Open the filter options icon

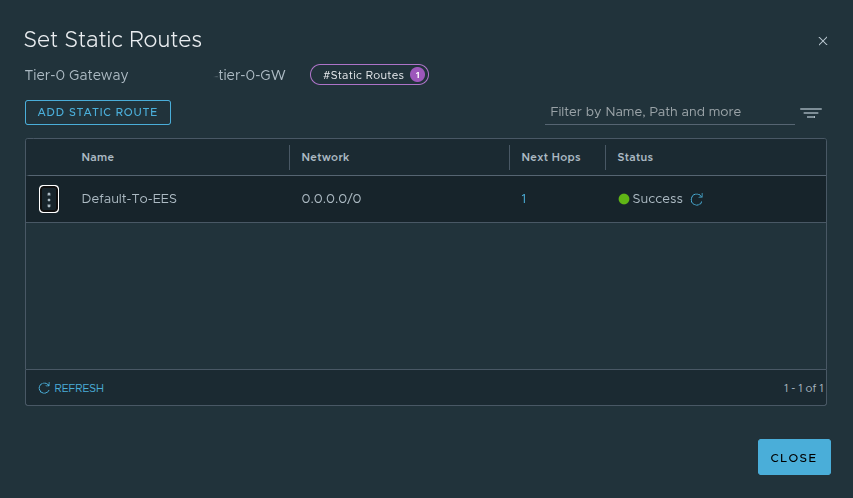click(x=811, y=113)
